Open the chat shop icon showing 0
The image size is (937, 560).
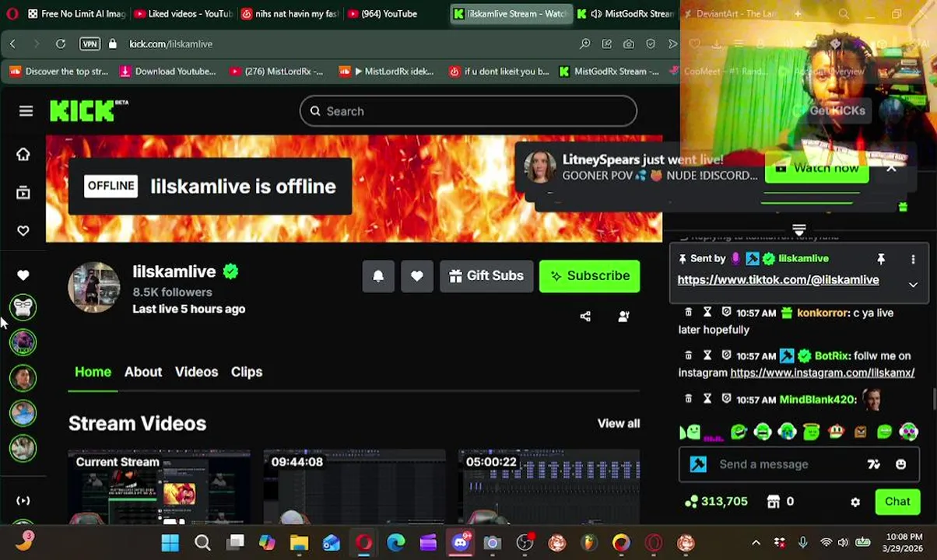780,502
